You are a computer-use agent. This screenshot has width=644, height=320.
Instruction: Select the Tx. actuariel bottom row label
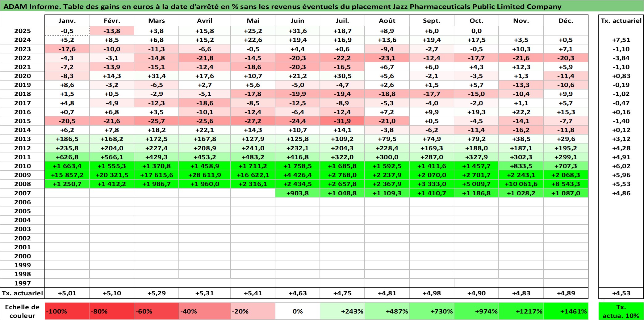[x=23, y=293]
